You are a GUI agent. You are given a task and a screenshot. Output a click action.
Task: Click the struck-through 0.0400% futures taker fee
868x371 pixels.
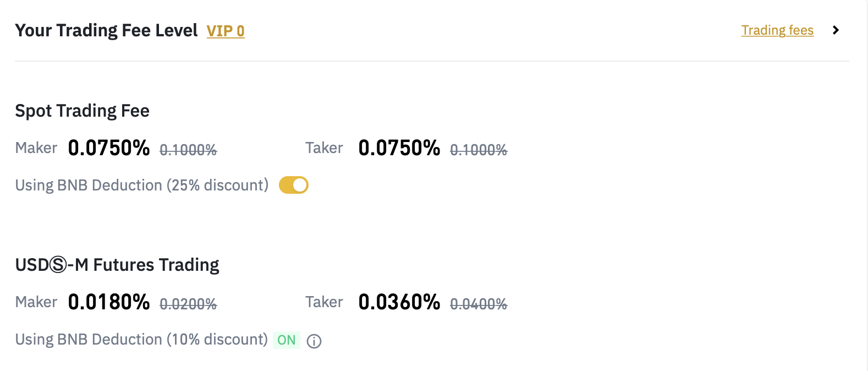(x=479, y=304)
